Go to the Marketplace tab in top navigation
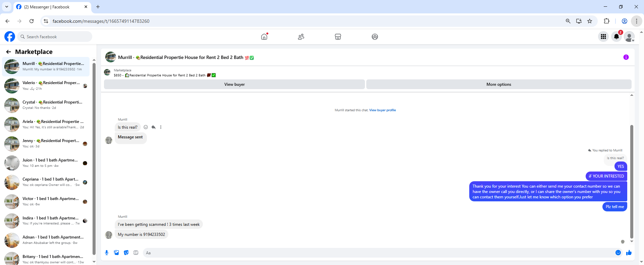Image resolution: width=644 pixels, height=265 pixels. point(338,37)
